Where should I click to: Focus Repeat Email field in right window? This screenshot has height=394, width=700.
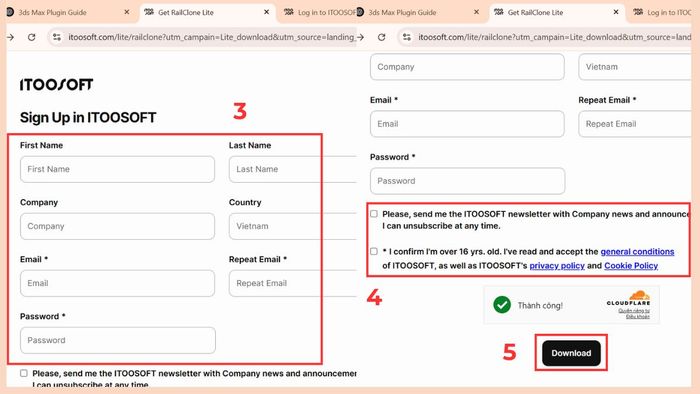click(x=635, y=124)
